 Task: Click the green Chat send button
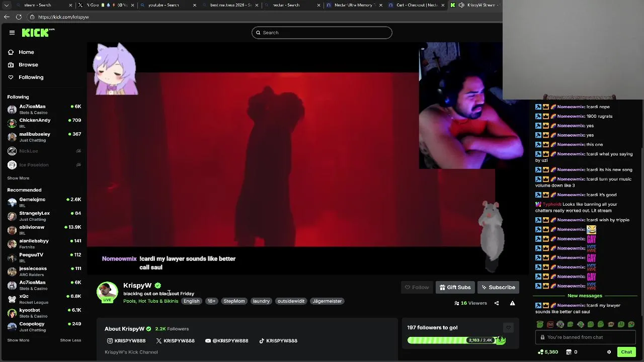pos(626,352)
